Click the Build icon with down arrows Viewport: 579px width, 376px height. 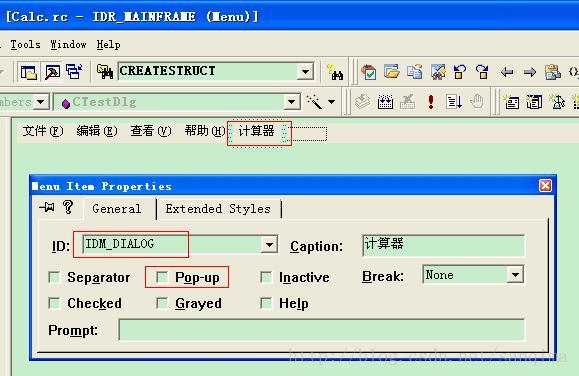(385, 101)
